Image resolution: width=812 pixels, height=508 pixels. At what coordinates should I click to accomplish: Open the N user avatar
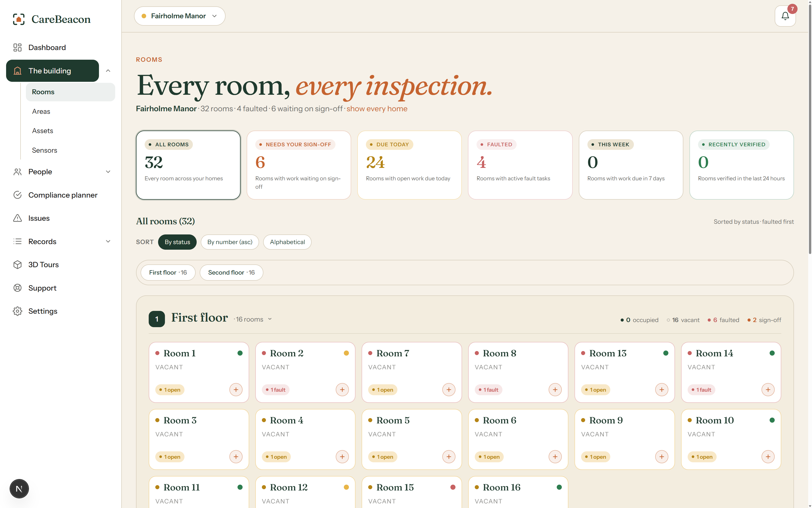(x=19, y=488)
